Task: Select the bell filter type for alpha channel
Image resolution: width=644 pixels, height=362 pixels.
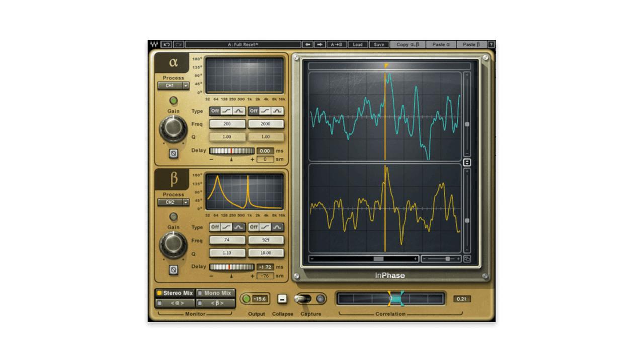Action: click(x=238, y=111)
